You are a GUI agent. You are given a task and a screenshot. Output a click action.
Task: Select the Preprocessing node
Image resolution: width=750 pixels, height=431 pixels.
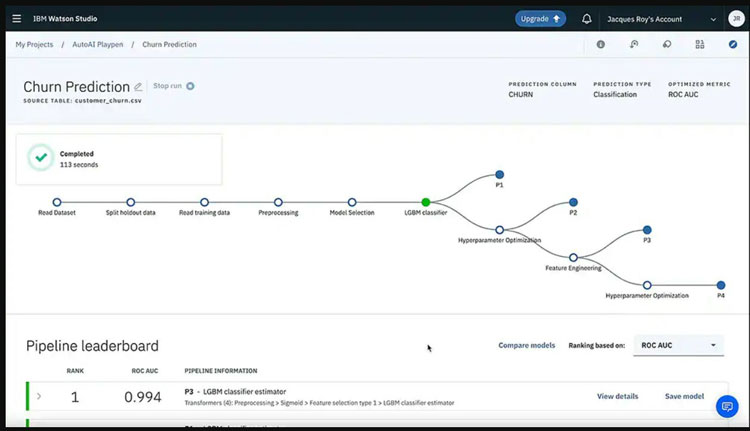click(278, 202)
